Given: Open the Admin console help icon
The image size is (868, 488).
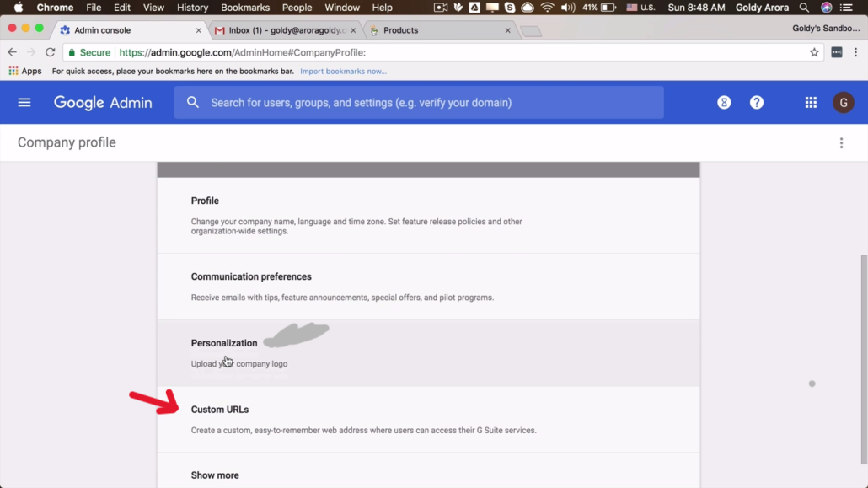Looking at the screenshot, I should (756, 102).
